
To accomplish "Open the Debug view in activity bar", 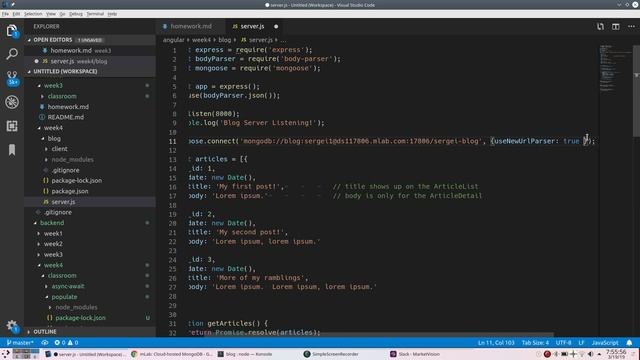I will pyautogui.click(x=12, y=102).
